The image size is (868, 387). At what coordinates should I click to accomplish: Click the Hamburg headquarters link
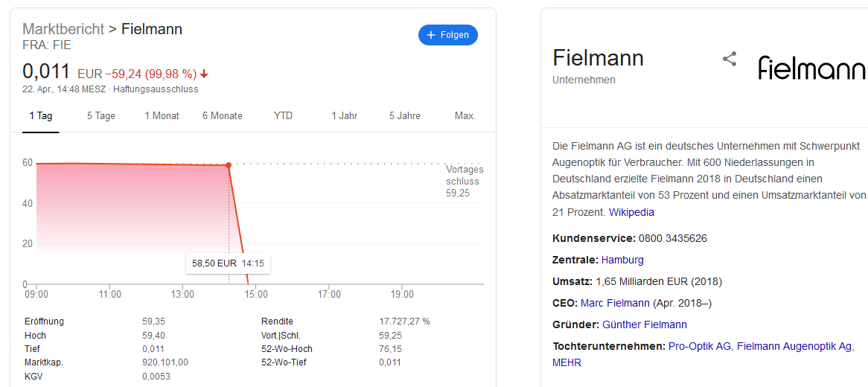(622, 260)
